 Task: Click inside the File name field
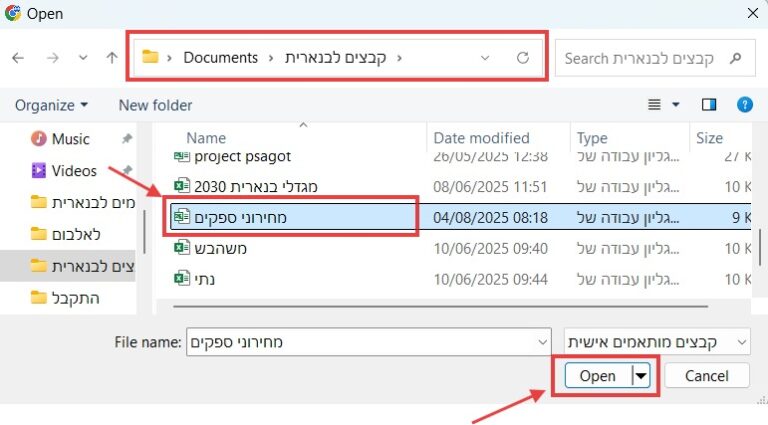coord(370,342)
